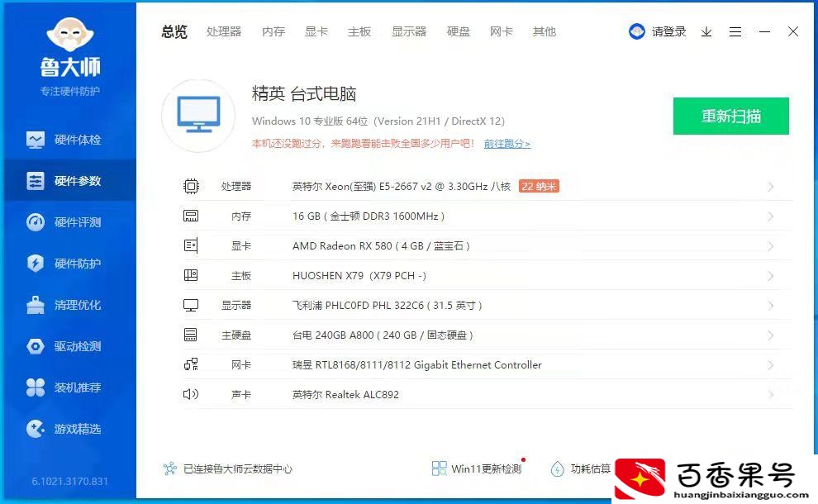
Task: Click the memory module icon
Action: (x=191, y=216)
